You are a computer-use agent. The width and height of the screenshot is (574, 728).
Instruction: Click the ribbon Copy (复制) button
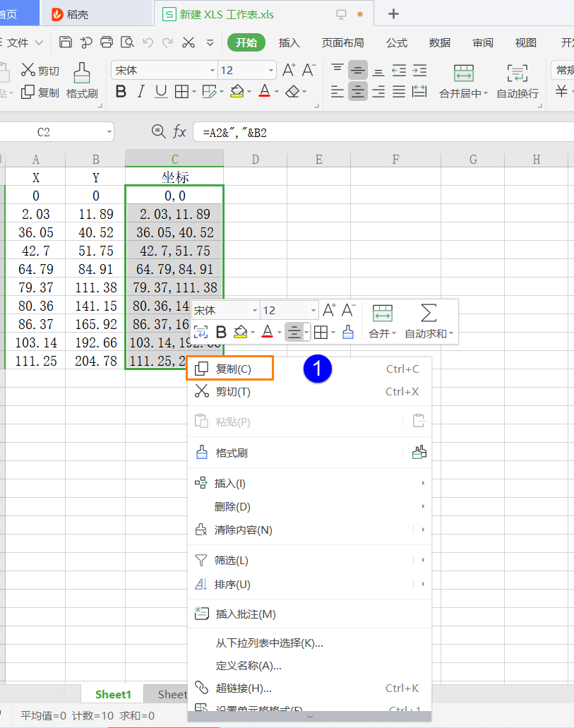point(40,93)
